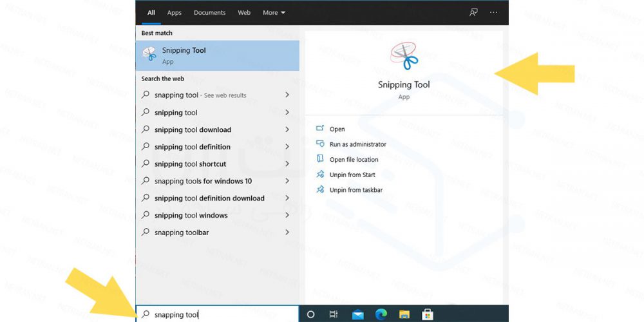The image size is (644, 322).
Task: Open Microsoft Edge from the taskbar
Action: coord(381,314)
